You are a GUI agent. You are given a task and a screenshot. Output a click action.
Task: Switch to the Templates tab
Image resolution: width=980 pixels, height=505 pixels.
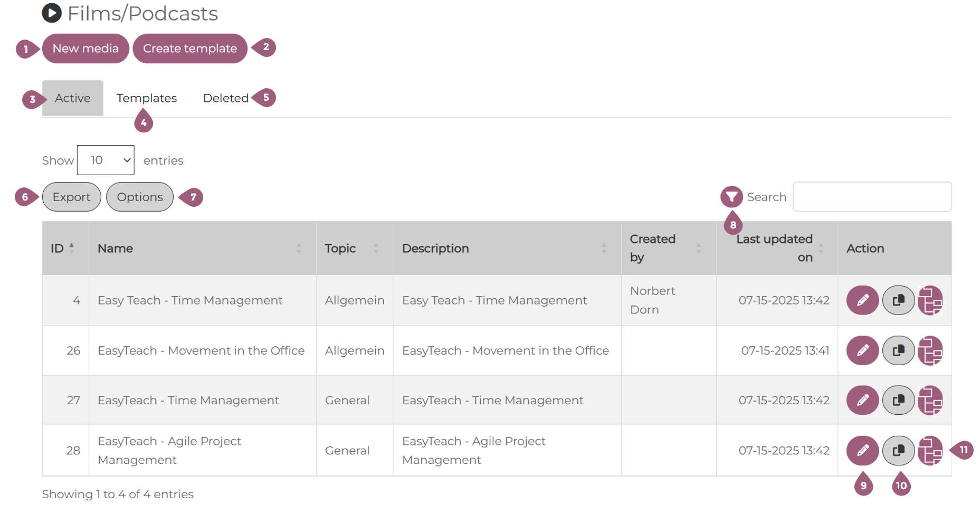(x=146, y=98)
